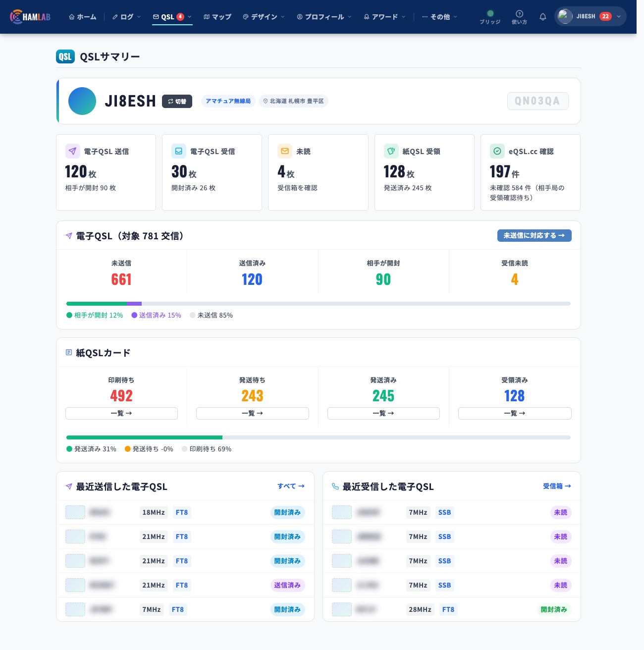Expand the QSL menu
The image size is (644, 650).
[x=172, y=17]
